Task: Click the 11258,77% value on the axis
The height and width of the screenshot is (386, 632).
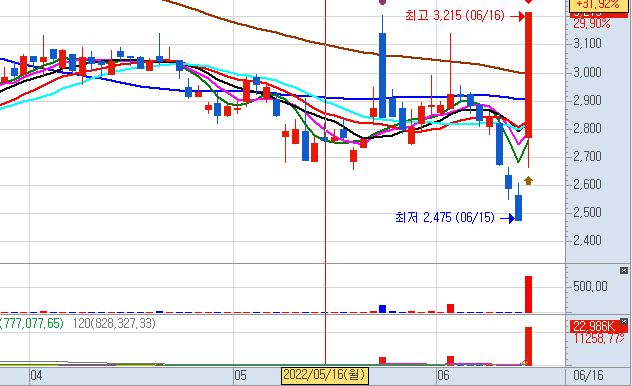Action: click(599, 338)
